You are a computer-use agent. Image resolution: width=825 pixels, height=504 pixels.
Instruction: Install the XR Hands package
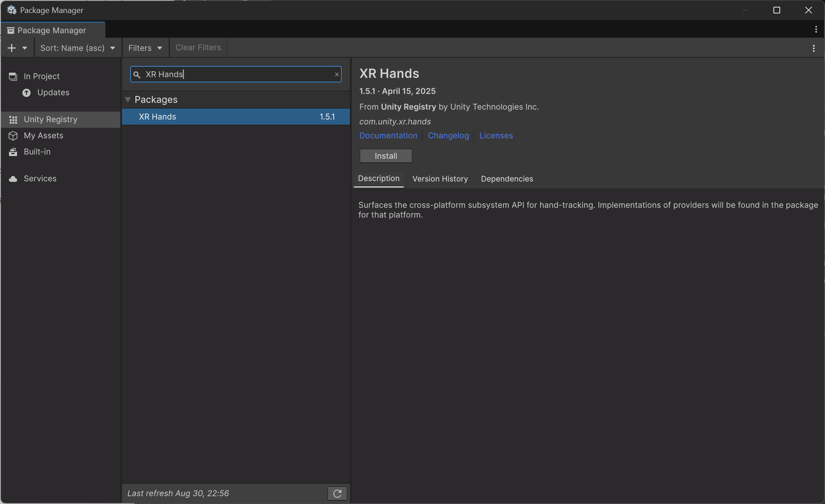tap(386, 156)
